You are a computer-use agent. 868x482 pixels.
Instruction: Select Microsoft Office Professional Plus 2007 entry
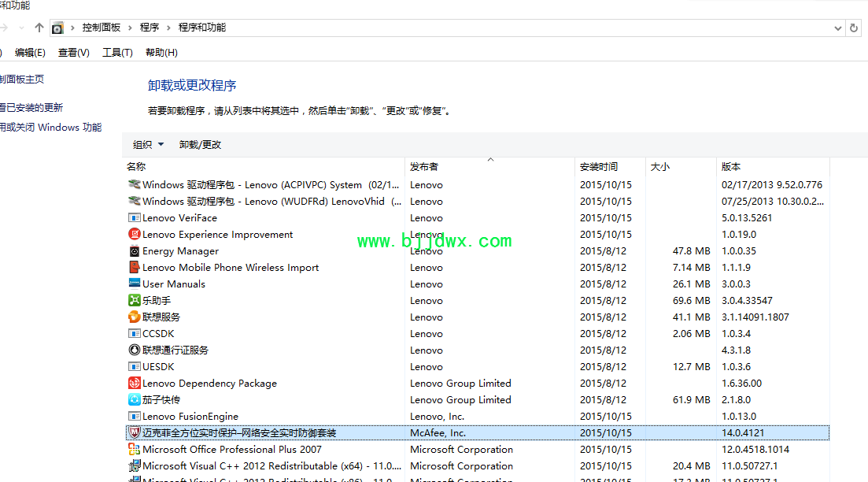tap(232, 449)
